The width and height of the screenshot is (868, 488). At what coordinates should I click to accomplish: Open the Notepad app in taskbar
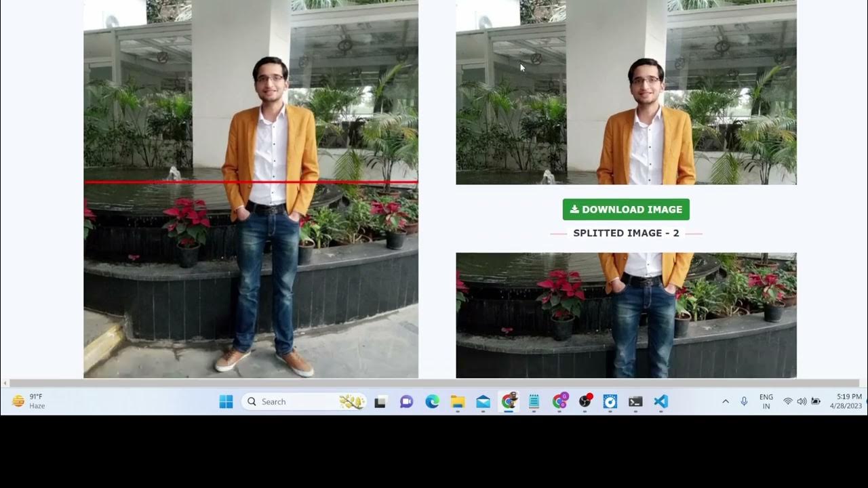coord(534,402)
